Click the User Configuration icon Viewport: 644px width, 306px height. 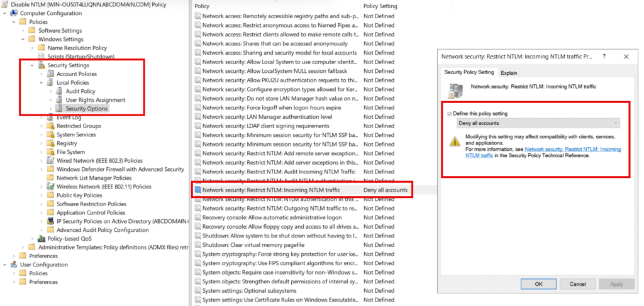pos(14,265)
